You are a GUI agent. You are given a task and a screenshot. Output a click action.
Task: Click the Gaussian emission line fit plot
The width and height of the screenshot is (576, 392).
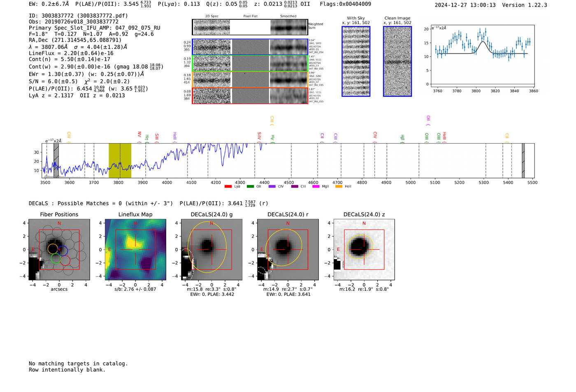[x=482, y=56]
